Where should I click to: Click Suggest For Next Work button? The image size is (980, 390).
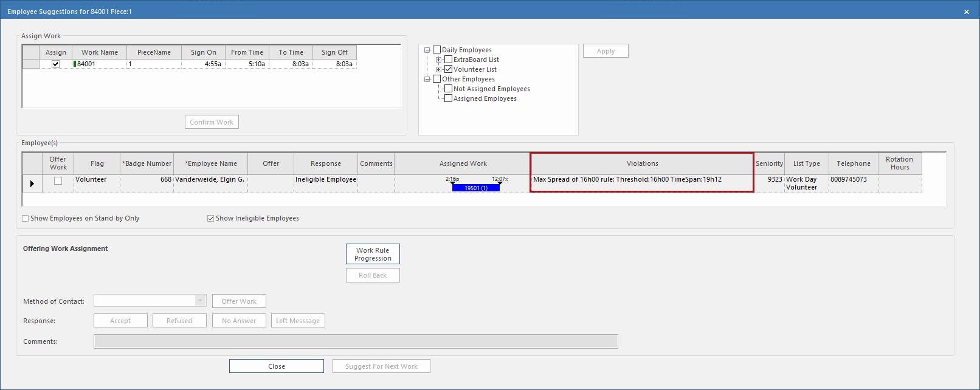pos(381,366)
